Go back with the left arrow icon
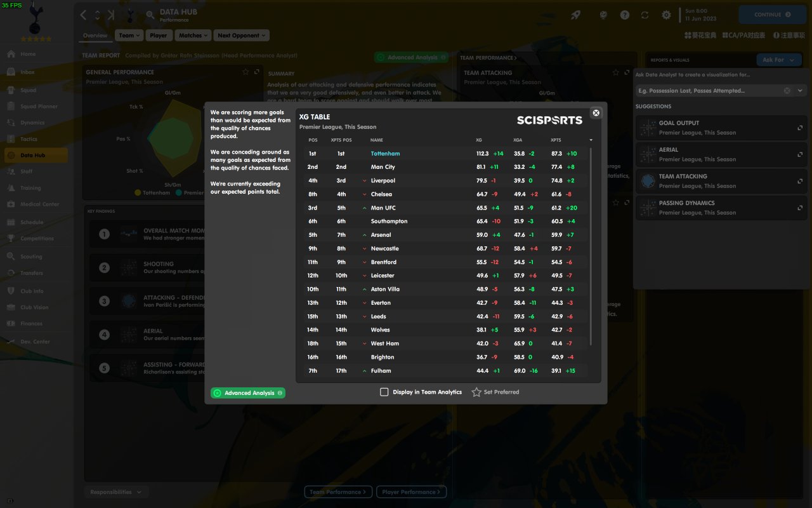 click(x=83, y=15)
